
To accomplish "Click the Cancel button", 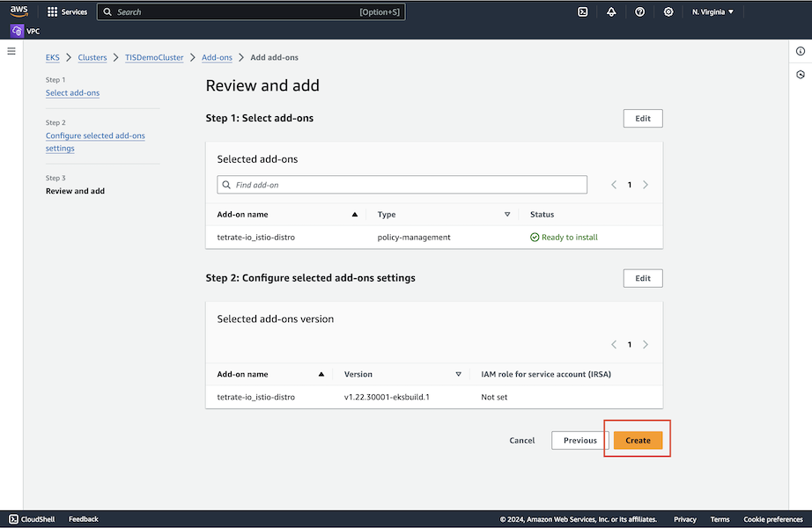I will point(521,441).
